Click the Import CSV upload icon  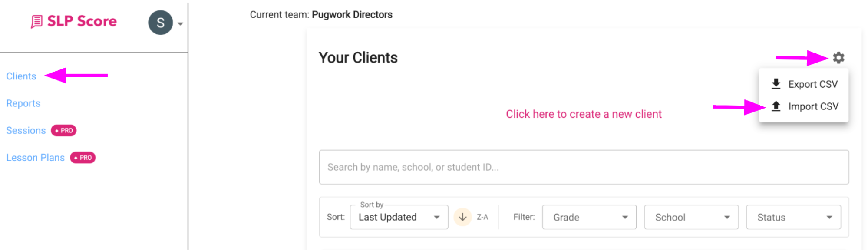tap(777, 106)
